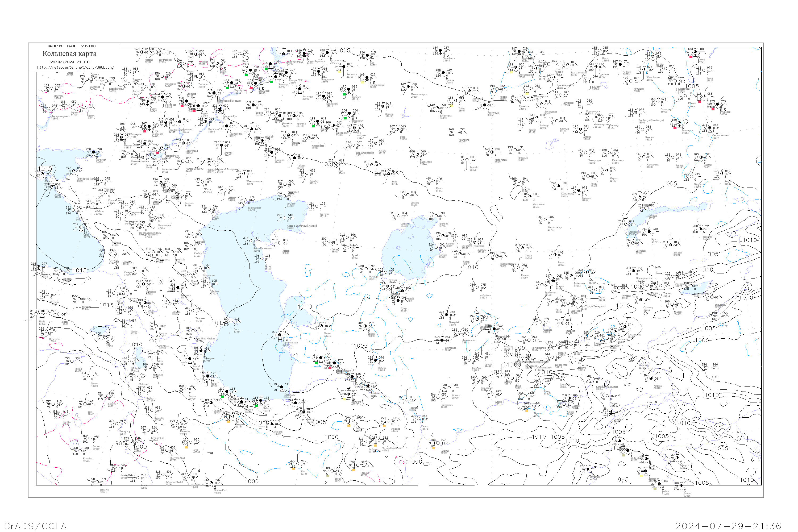Click the Баку 37864 station circle
The height and width of the screenshot is (532, 798).
(231, 322)
